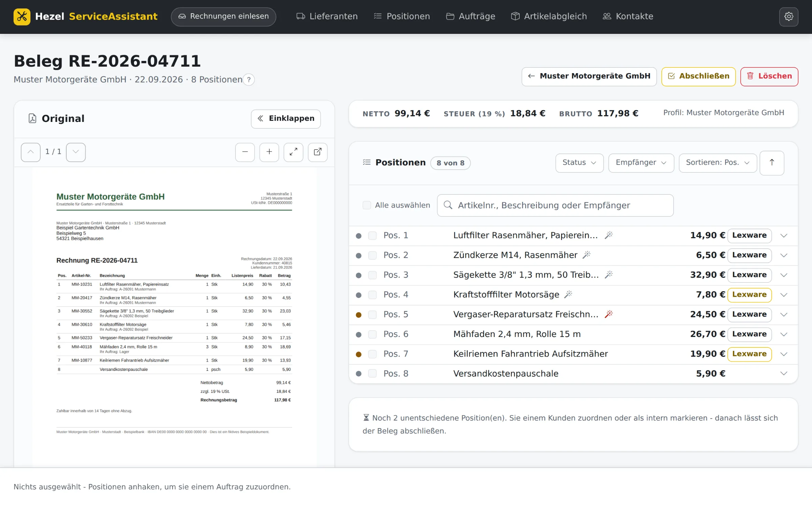The image size is (812, 508).
Task: Open the Kontakte navigation item
Action: 628,16
